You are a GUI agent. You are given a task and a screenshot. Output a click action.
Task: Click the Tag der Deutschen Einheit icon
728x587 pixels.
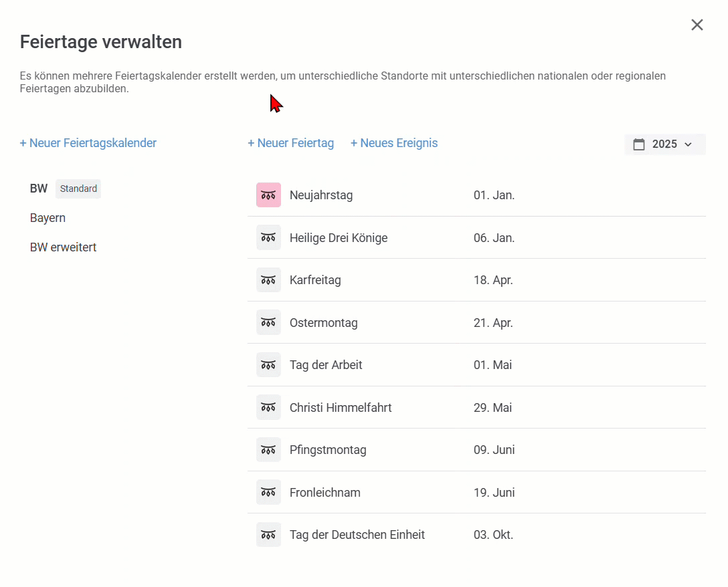coord(268,535)
